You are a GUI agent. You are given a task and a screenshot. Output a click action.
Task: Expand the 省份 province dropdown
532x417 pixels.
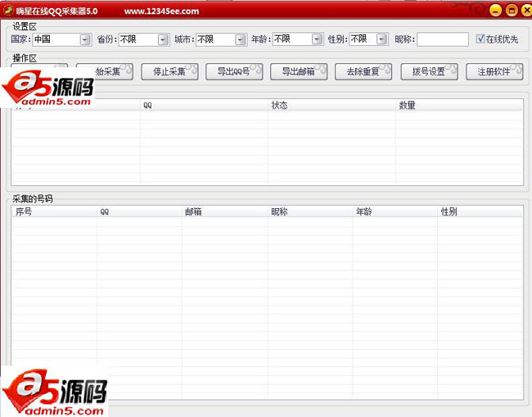pyautogui.click(x=163, y=39)
